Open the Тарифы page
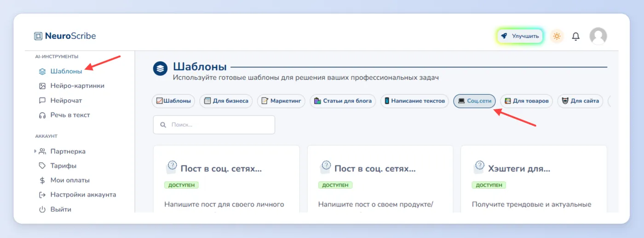 pyautogui.click(x=63, y=165)
